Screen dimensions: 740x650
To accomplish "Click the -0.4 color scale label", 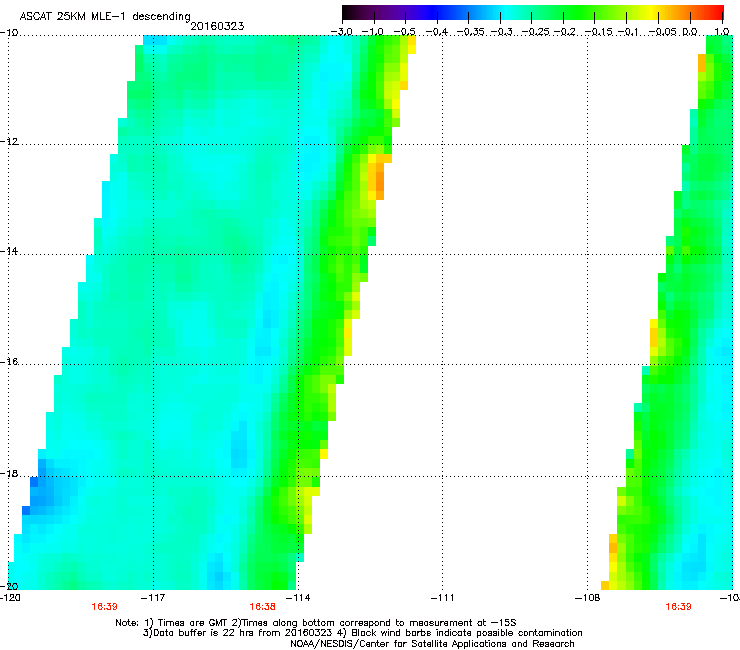I will [437, 32].
